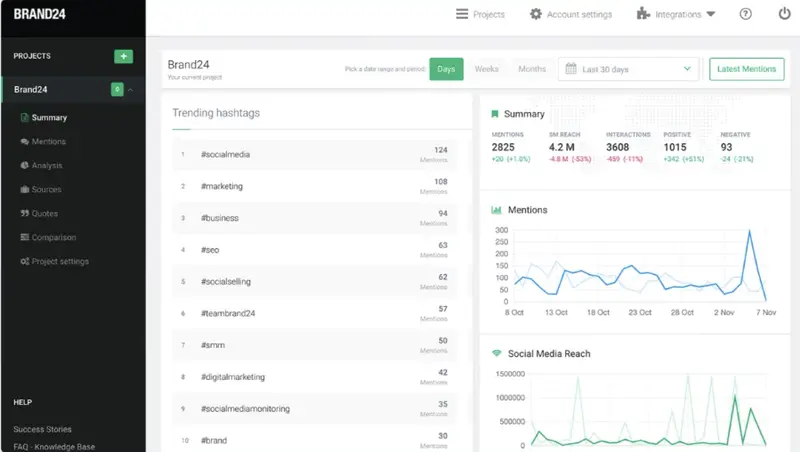Open the Success Stories help link
Screen dimensions: 800x452
[42, 429]
